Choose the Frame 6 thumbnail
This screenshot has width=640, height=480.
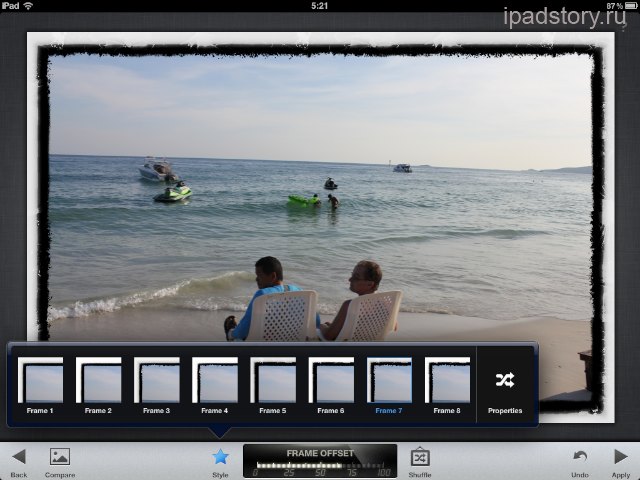pos(331,380)
